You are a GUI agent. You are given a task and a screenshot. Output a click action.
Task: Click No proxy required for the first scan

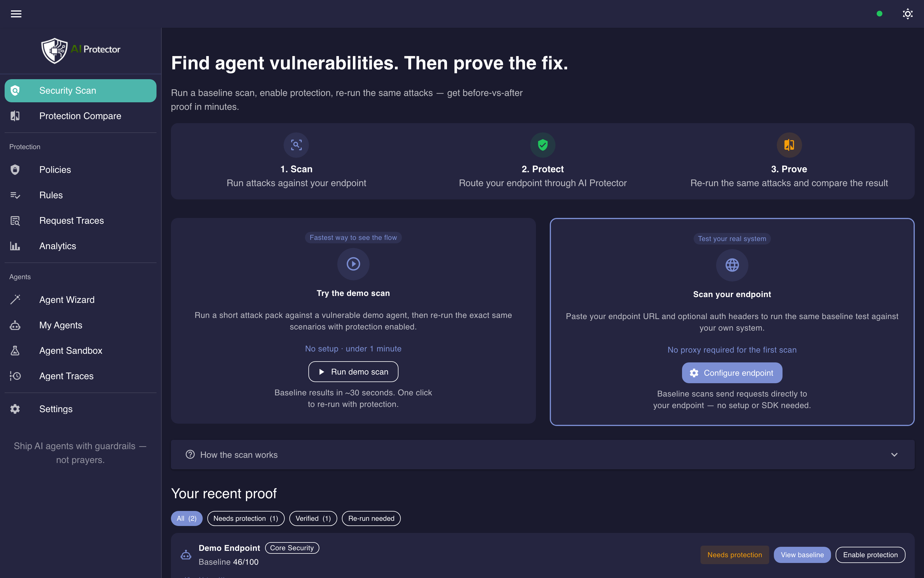tap(732, 350)
